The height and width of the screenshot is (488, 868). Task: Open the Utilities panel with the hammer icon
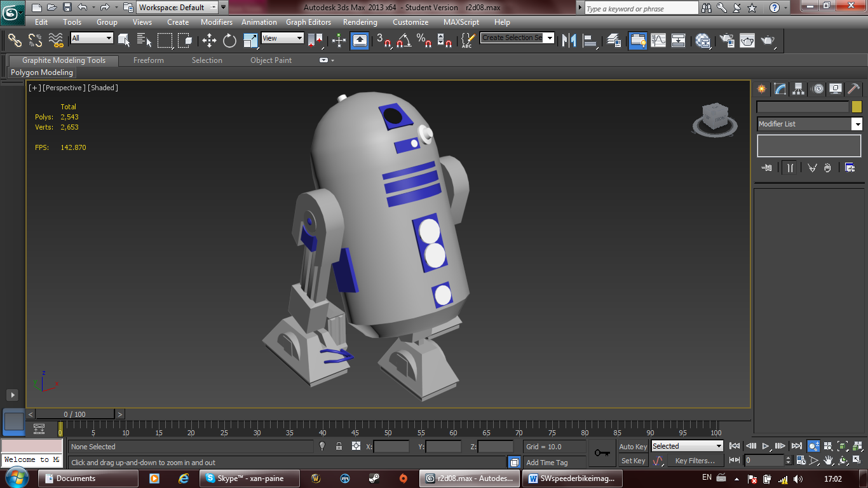(853, 89)
